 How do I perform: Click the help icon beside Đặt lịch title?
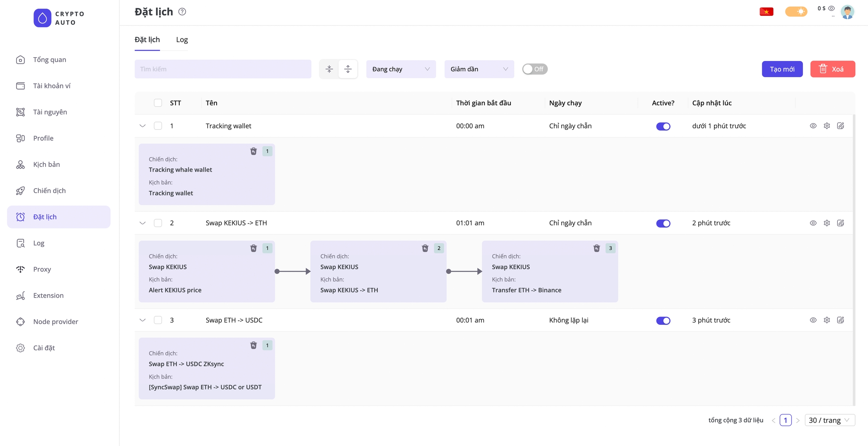click(x=182, y=12)
